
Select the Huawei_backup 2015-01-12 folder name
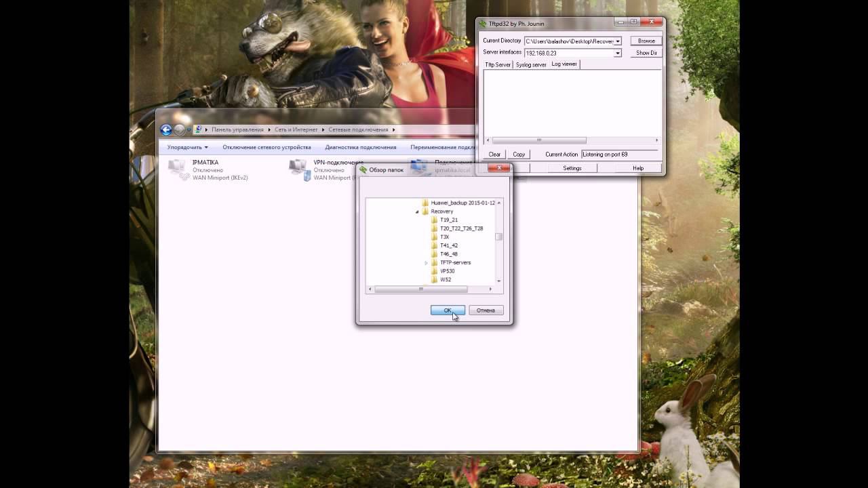pyautogui.click(x=462, y=203)
